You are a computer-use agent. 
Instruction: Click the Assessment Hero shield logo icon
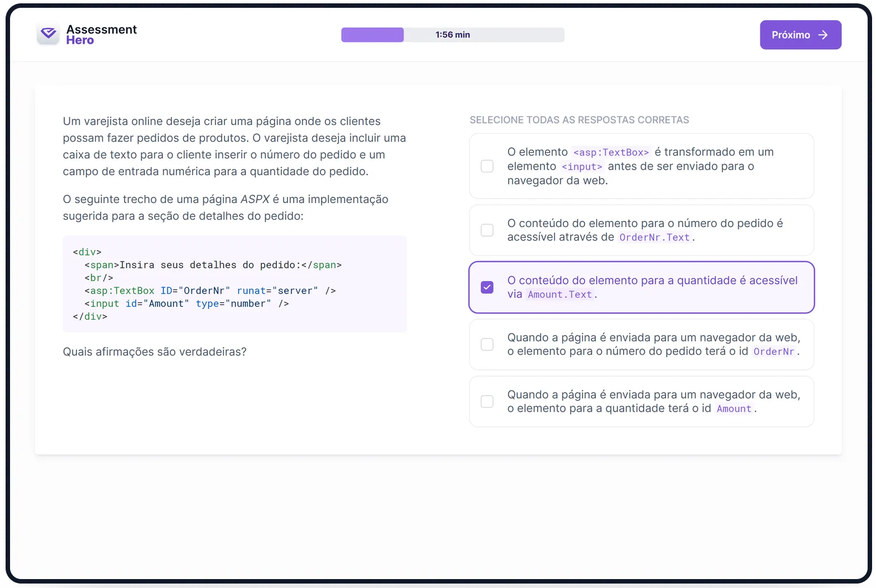coord(49,34)
